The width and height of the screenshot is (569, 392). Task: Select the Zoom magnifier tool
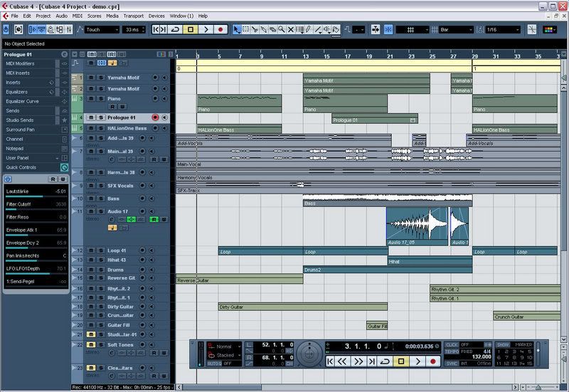coord(282,29)
